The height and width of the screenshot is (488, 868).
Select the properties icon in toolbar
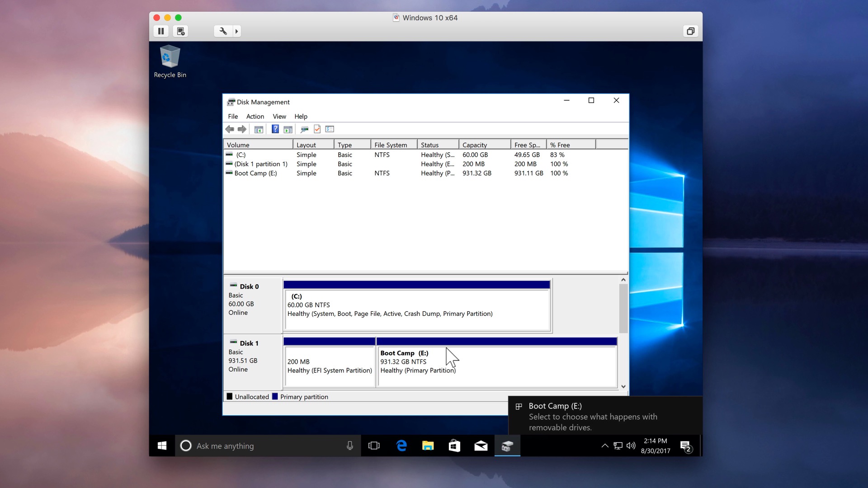(317, 129)
